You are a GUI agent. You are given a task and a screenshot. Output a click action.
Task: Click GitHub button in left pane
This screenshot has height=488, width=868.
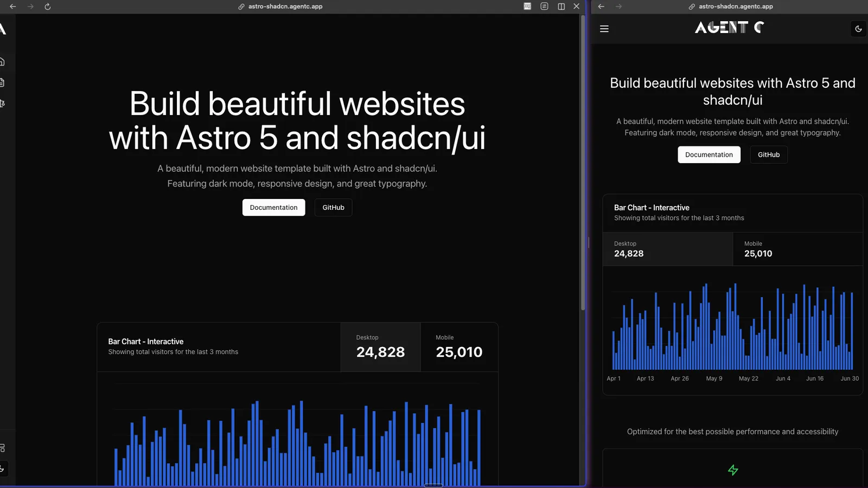[333, 208]
